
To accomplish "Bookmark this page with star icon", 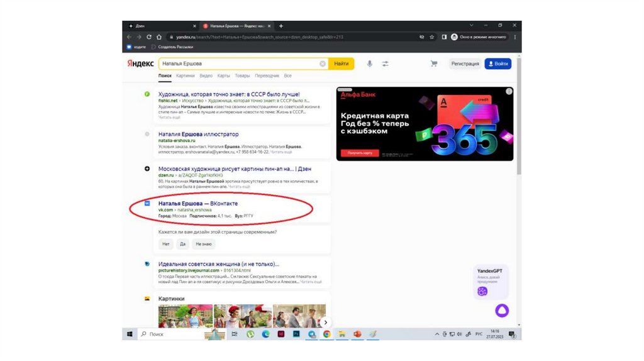I will [x=432, y=37].
